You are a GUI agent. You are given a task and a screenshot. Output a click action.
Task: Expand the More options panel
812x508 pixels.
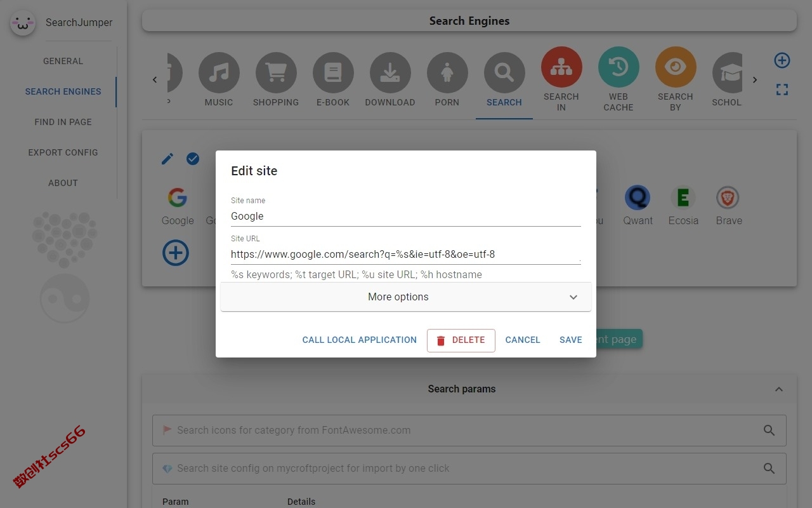pos(406,297)
